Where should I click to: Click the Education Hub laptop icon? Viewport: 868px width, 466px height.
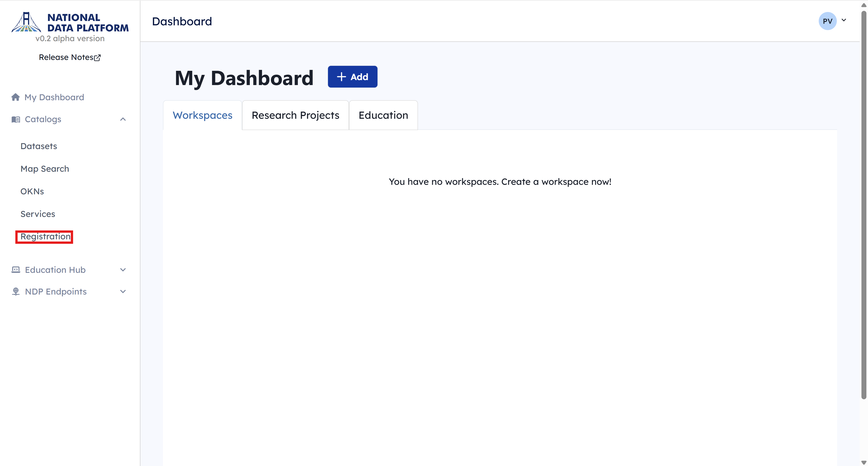click(16, 270)
